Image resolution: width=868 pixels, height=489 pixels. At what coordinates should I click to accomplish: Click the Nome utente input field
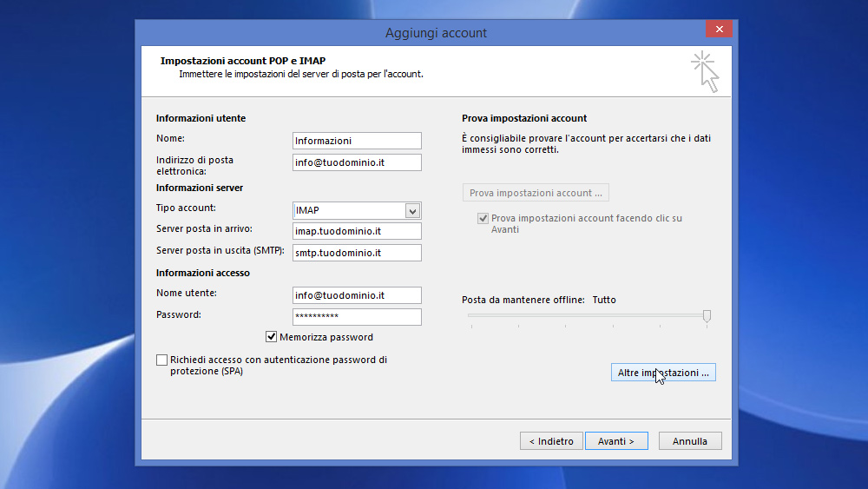(357, 295)
